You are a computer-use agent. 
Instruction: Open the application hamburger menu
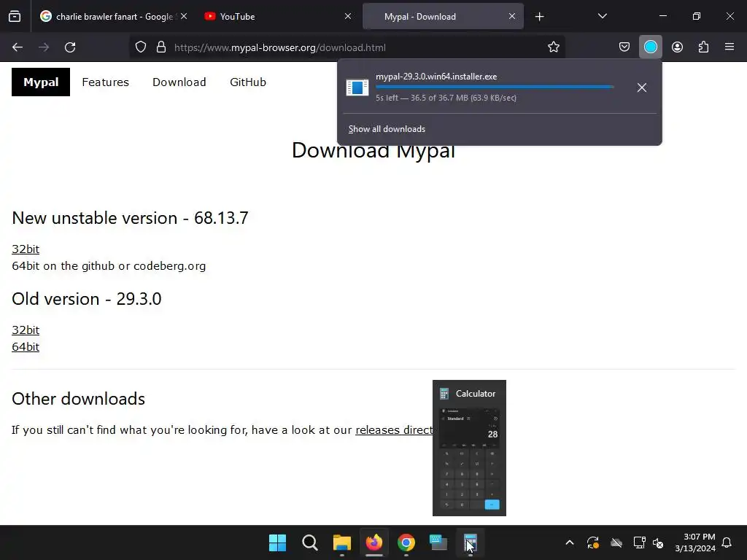729,47
